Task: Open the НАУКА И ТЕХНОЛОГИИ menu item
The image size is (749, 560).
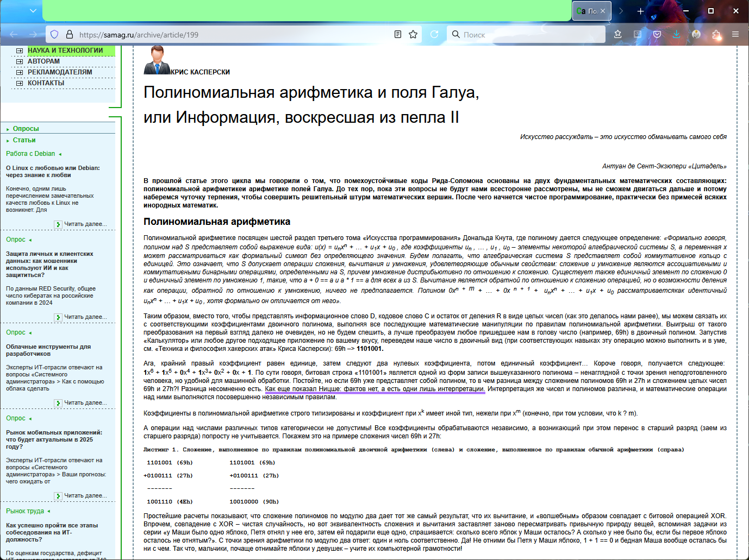Action: [65, 51]
